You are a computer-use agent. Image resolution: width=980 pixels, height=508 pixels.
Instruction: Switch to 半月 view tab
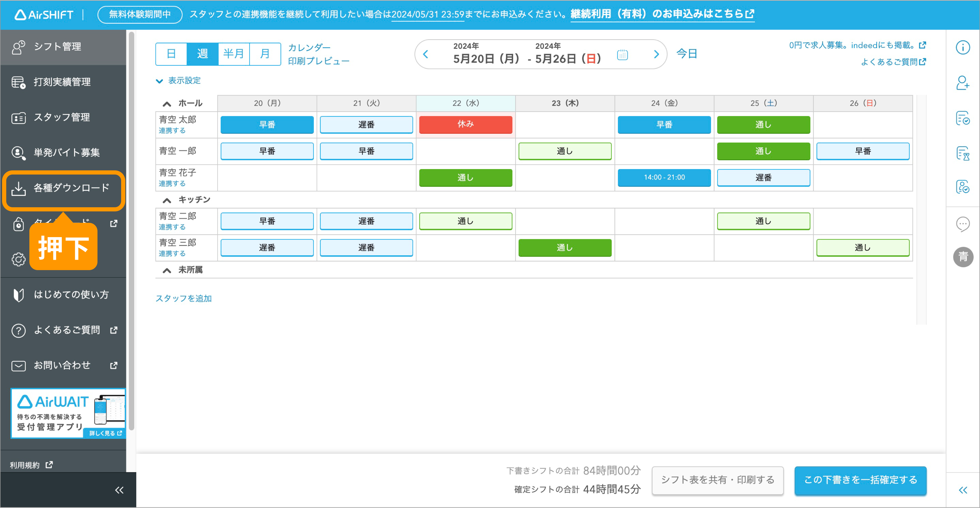coord(234,54)
